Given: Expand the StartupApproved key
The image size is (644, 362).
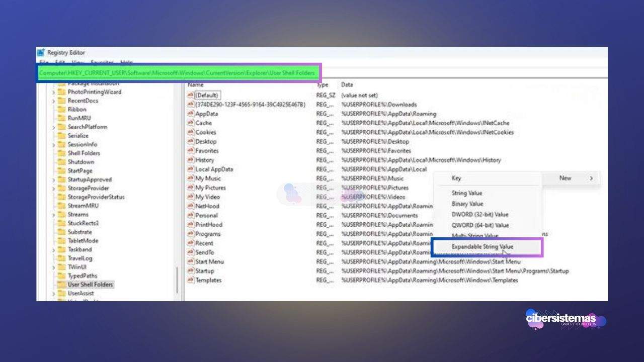Looking at the screenshot, I should tap(54, 179).
